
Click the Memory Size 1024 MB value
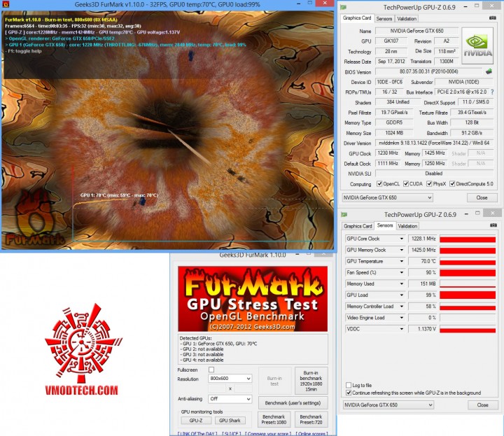[x=394, y=133]
